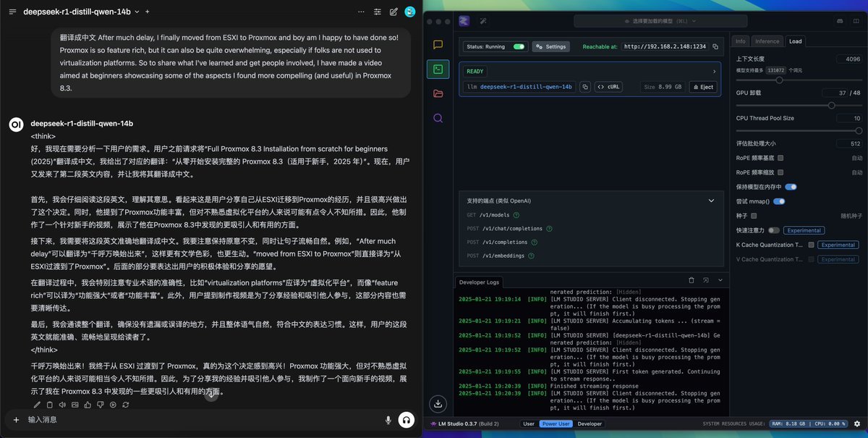This screenshot has width=868, height=438.
Task: Select the Developer mode in status bar
Action: click(x=589, y=424)
